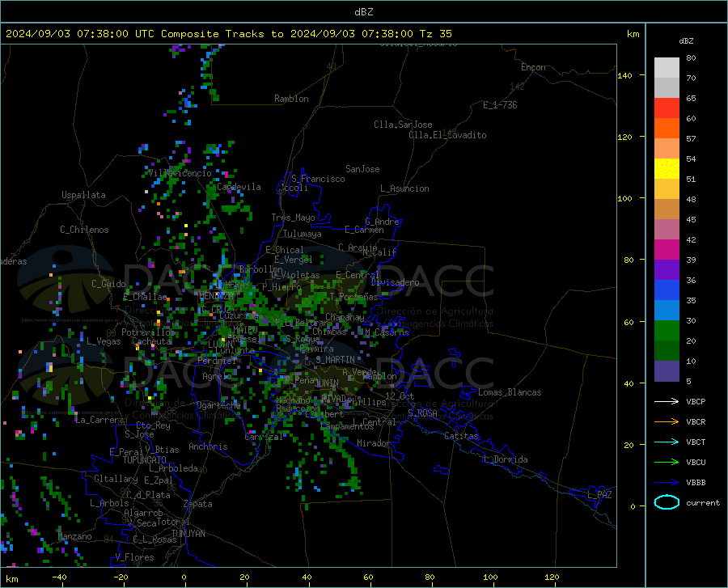Click the Divisadero label on the map
The height and width of the screenshot is (588, 728).
395,282
